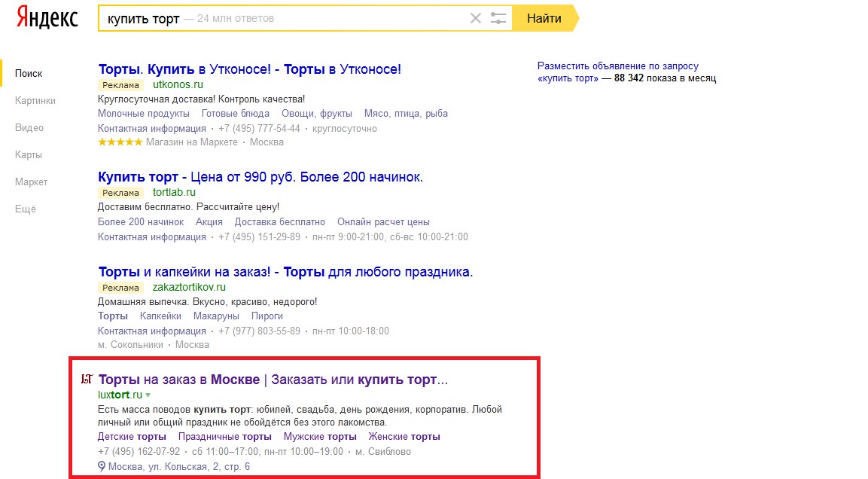Click the luxtort.ru URL link
Screen dimensions: 868x479
coord(120,395)
